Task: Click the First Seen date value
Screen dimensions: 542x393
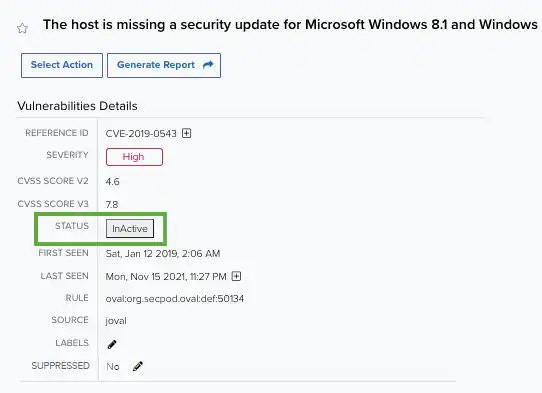Action: (x=163, y=254)
